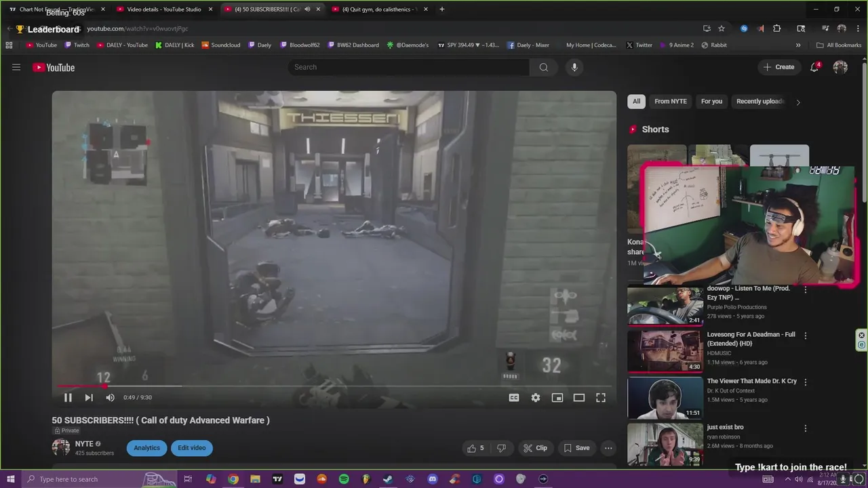The width and height of the screenshot is (868, 488).
Task: Select the Recently uploaded filter chip
Action: coord(759,102)
